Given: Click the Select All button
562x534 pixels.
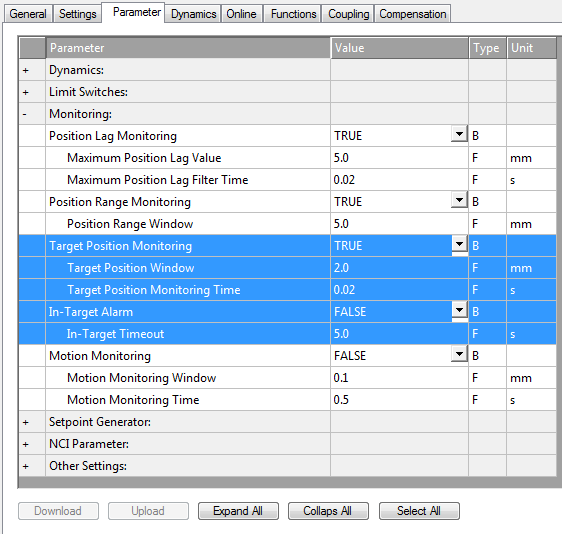Looking at the screenshot, I should click(419, 511).
